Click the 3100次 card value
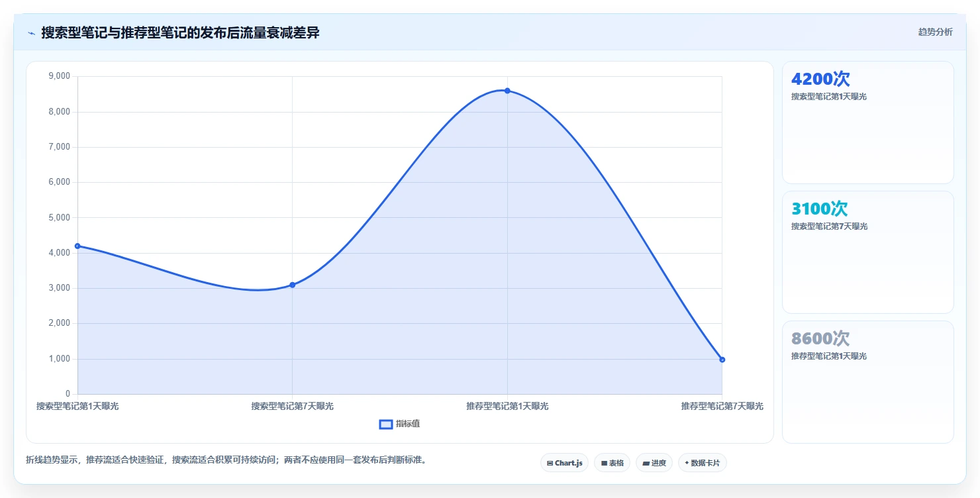The height and width of the screenshot is (498, 980). 819,209
